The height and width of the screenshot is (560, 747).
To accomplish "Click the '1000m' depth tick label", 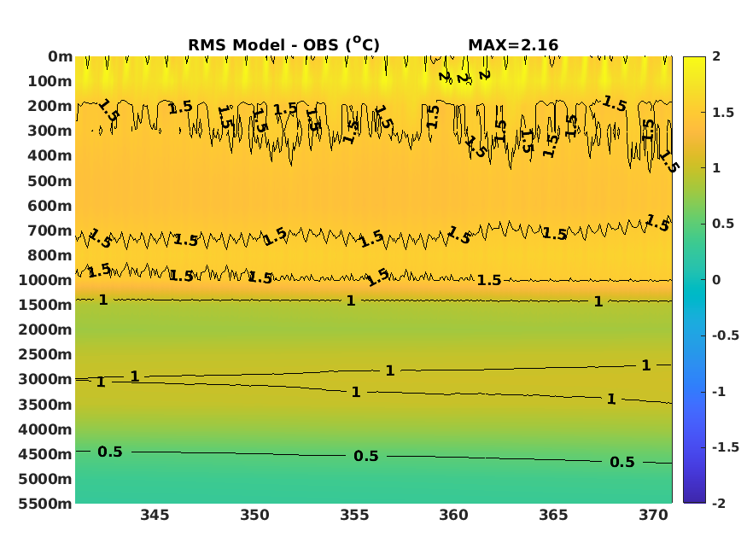I will click(x=45, y=280).
